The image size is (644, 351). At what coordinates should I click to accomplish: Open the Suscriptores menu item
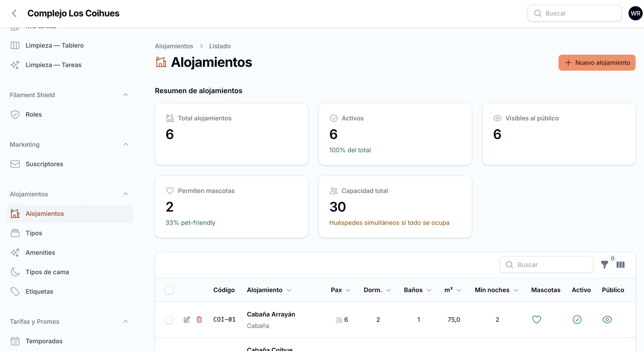point(70,164)
